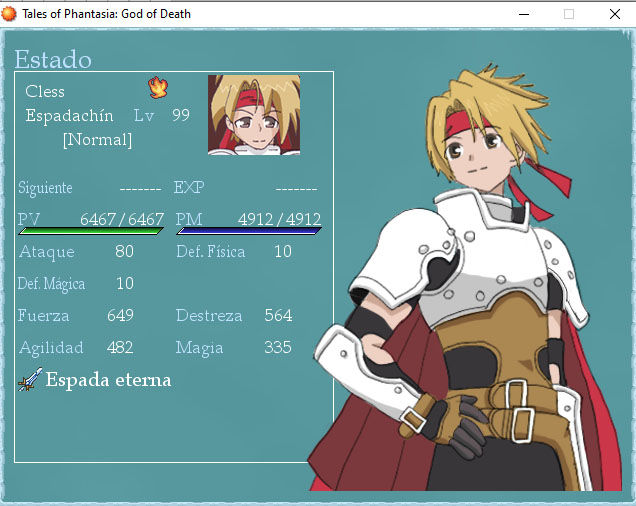Click the Magia stat label
Image resolution: width=636 pixels, height=506 pixels.
click(x=200, y=348)
